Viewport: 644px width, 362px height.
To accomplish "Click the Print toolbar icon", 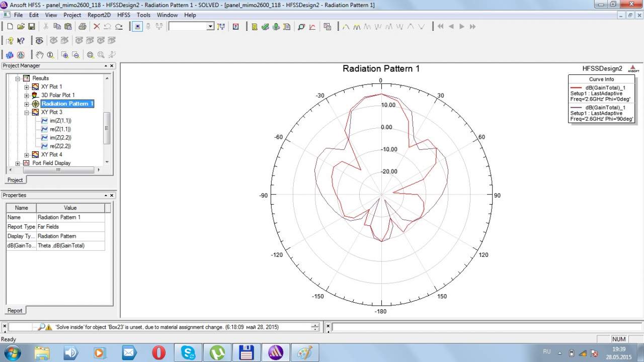I will (83, 27).
